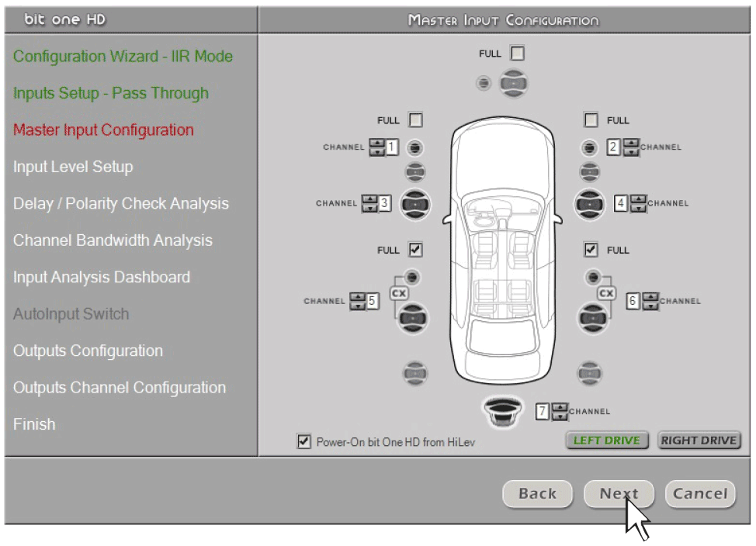Cancel the configuration wizard

point(700,493)
